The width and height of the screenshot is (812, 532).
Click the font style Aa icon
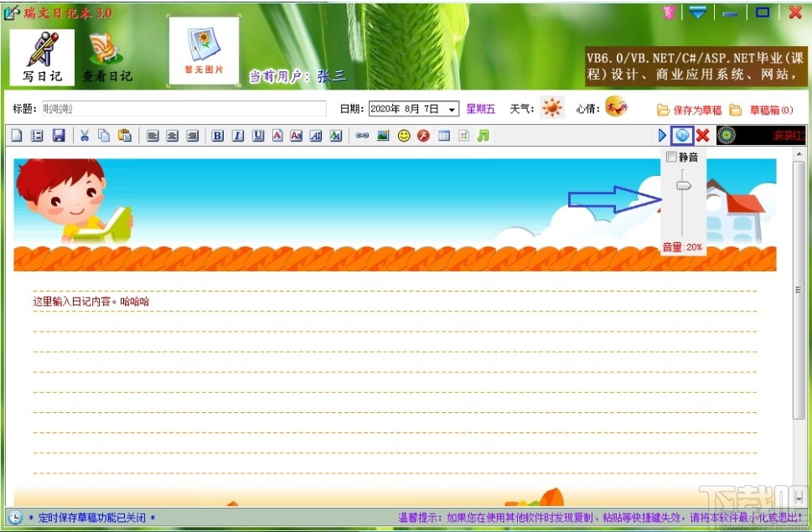coord(296,136)
